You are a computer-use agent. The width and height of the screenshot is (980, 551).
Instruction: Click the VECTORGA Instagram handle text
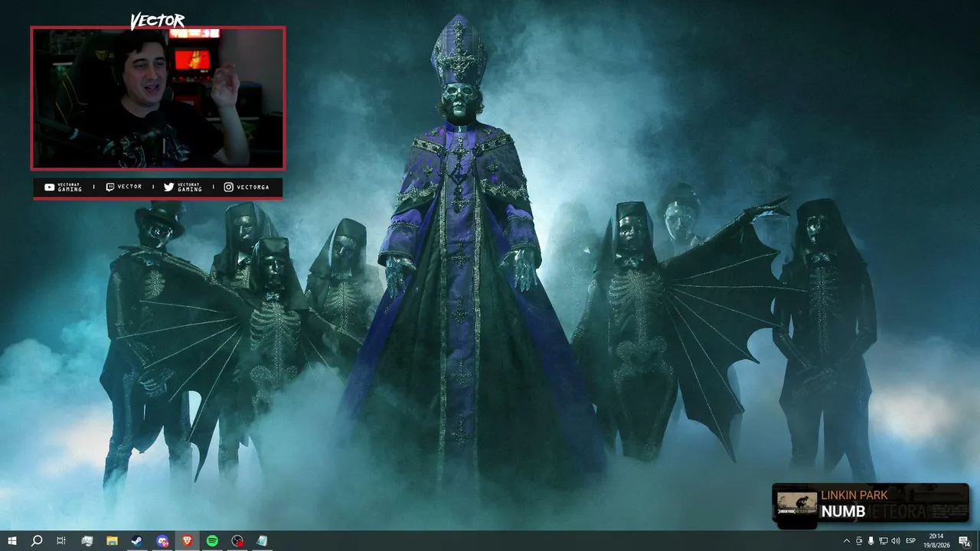252,187
